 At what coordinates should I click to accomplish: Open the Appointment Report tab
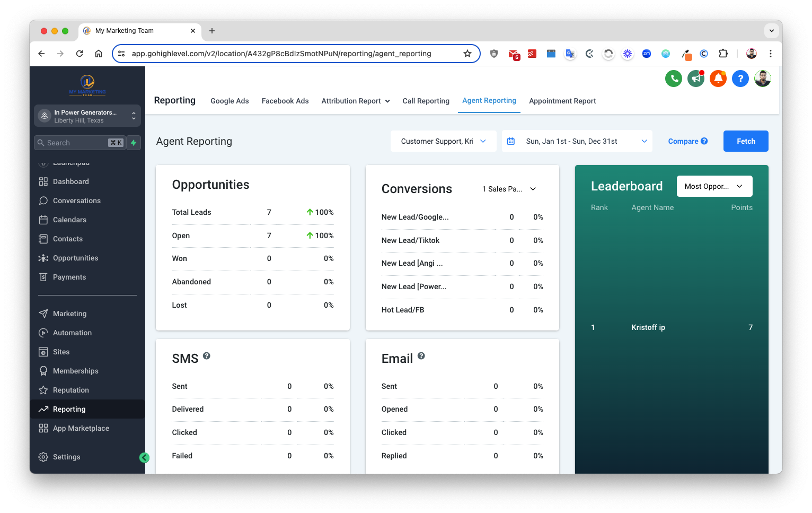[562, 101]
